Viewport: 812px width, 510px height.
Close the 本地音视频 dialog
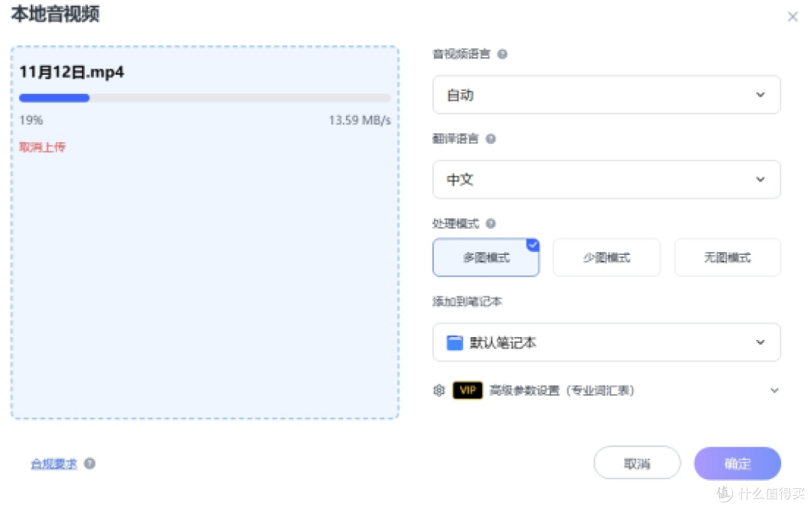tap(792, 17)
